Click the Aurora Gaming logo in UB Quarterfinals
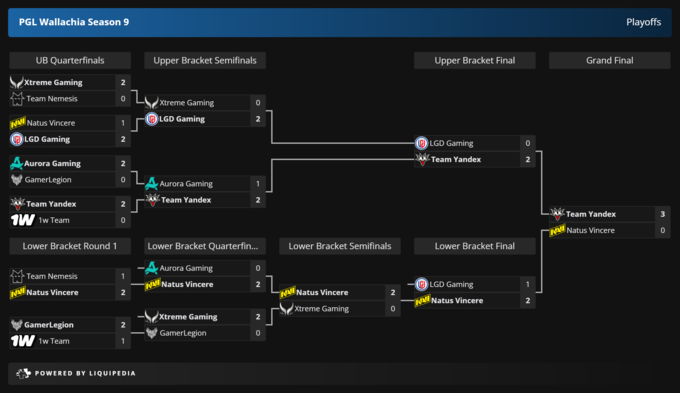Screen dimensions: 680x393 point(17,163)
